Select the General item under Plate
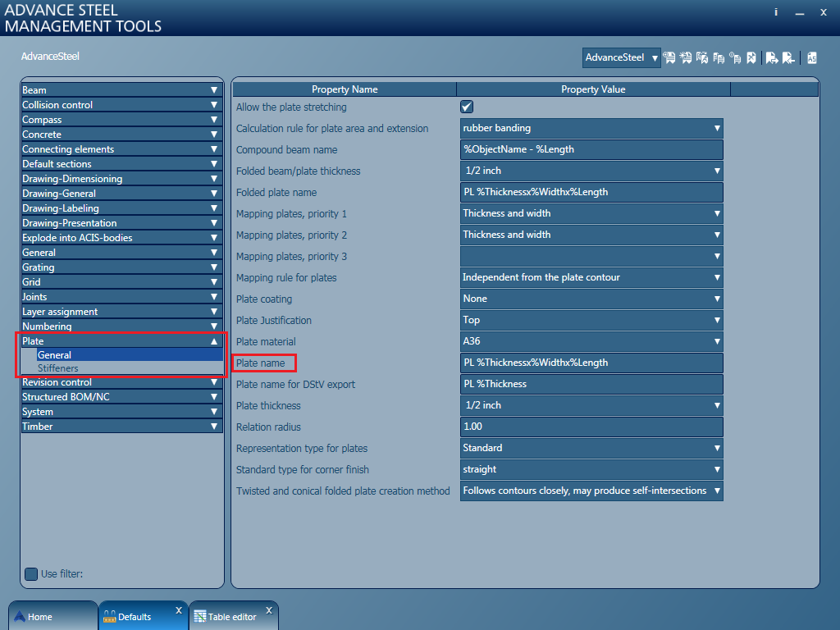 click(130, 354)
